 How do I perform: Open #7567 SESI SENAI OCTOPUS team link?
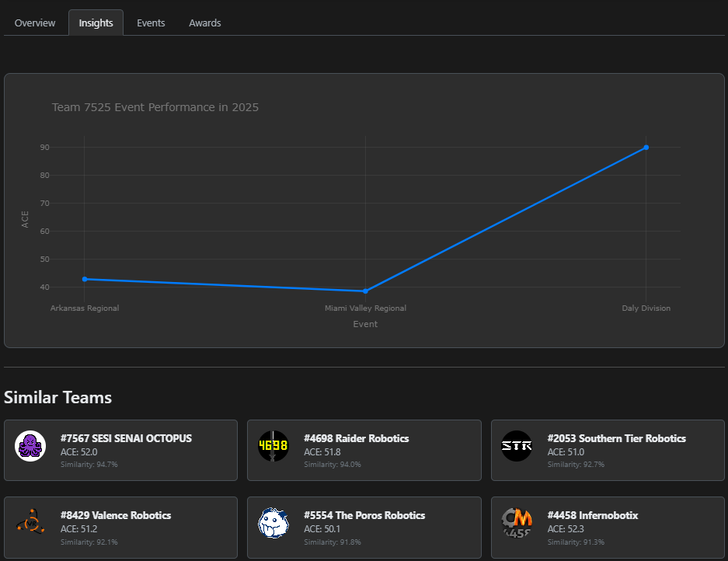[x=126, y=438]
